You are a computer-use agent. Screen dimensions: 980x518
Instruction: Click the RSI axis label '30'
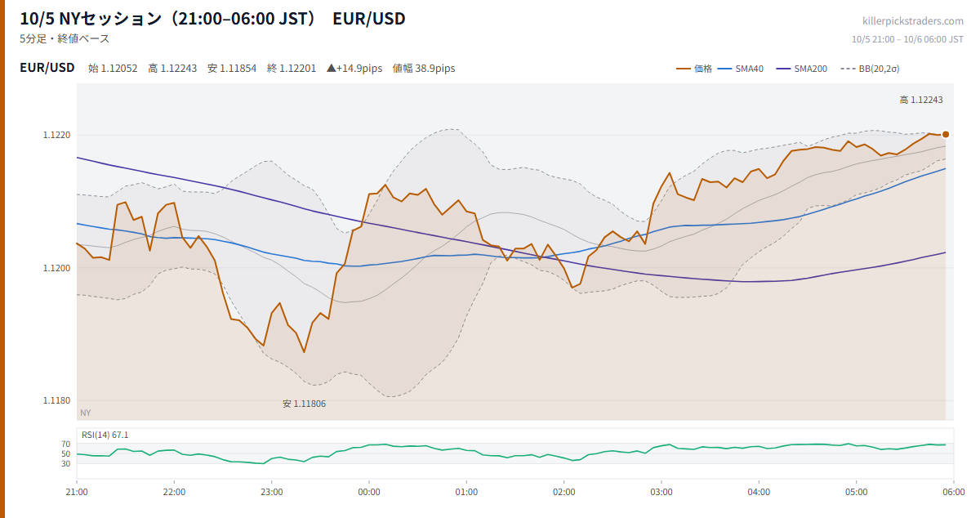(x=66, y=463)
